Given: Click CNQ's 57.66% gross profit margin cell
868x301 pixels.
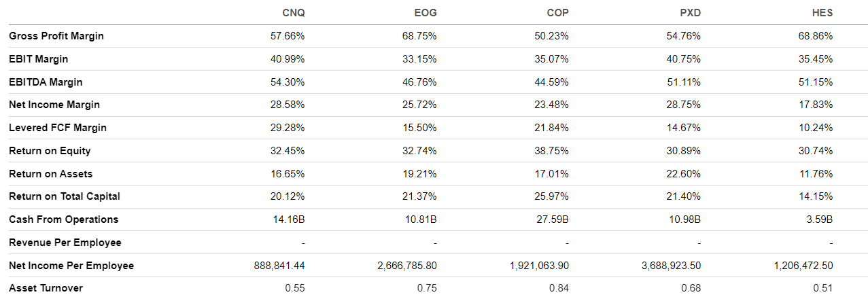Looking at the screenshot, I should point(288,36).
